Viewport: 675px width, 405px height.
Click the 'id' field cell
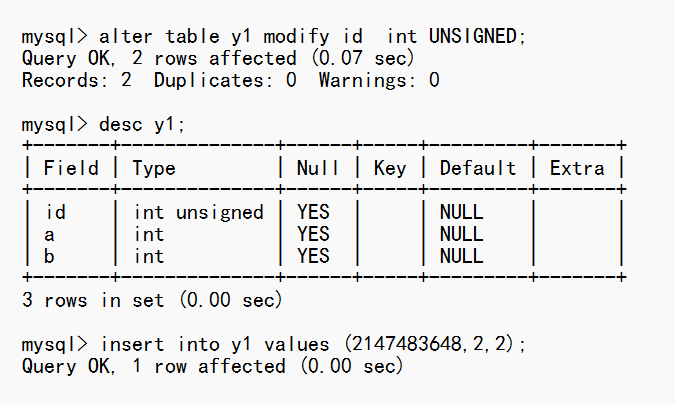55,212
